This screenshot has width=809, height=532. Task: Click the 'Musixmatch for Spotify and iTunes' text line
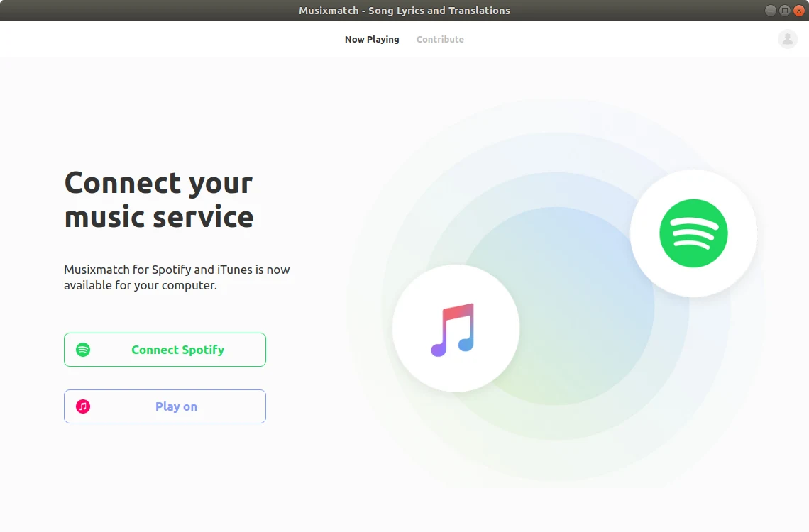177,269
